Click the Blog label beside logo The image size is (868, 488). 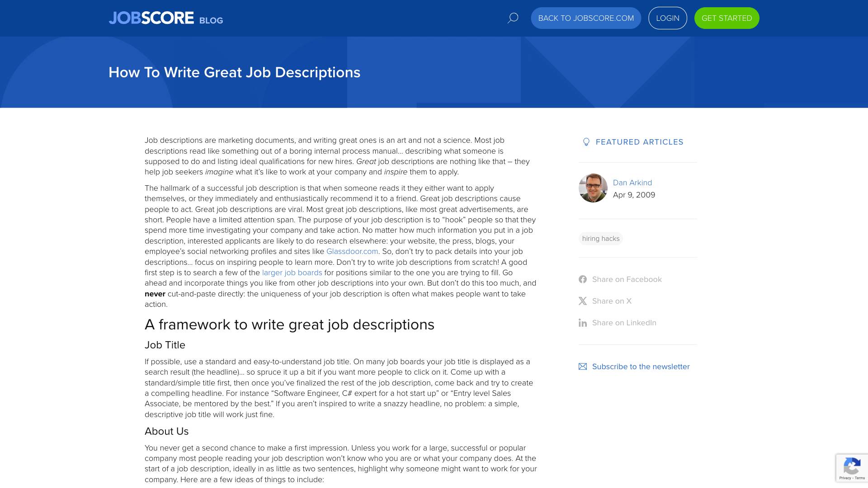[211, 21]
